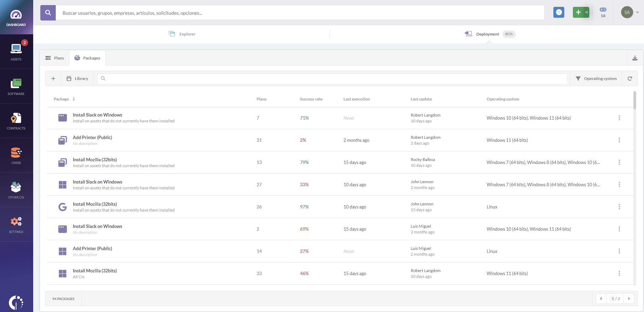
Task: Open the Explorer tab at the top
Action: (x=182, y=34)
